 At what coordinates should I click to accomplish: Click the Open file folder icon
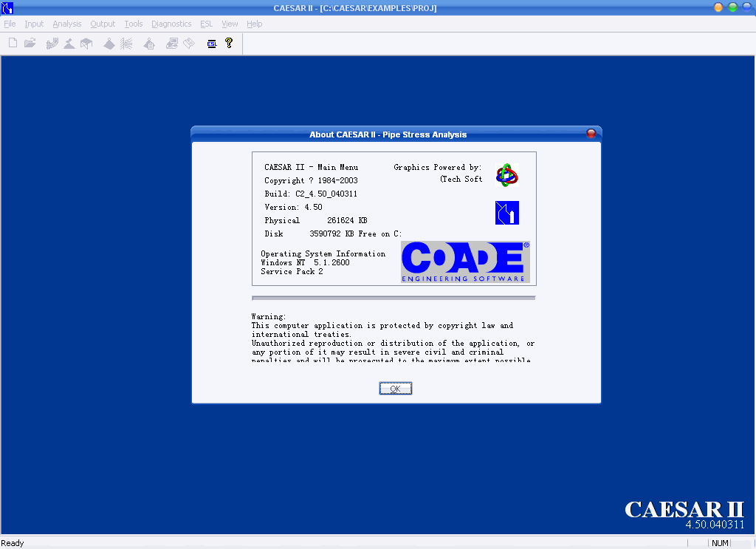click(30, 43)
